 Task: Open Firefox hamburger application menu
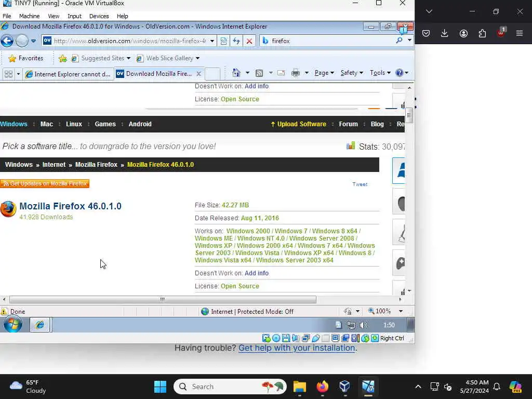pyautogui.click(x=520, y=33)
